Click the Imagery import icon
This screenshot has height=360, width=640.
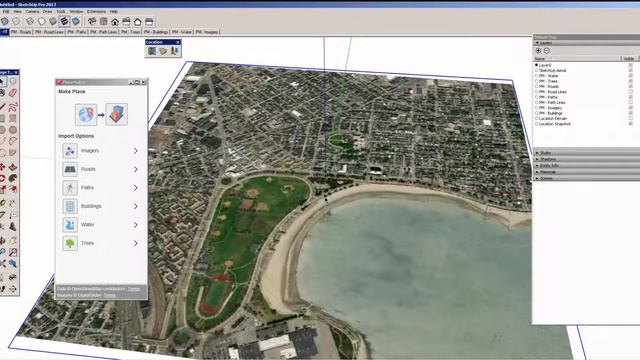pos(70,151)
